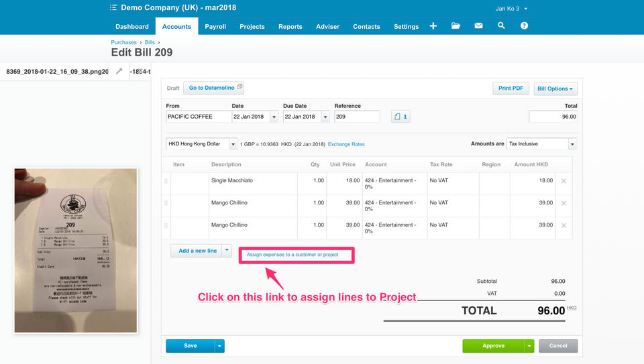This screenshot has width=644, height=364.
Task: Click the search magnifier icon
Action: (x=501, y=26)
